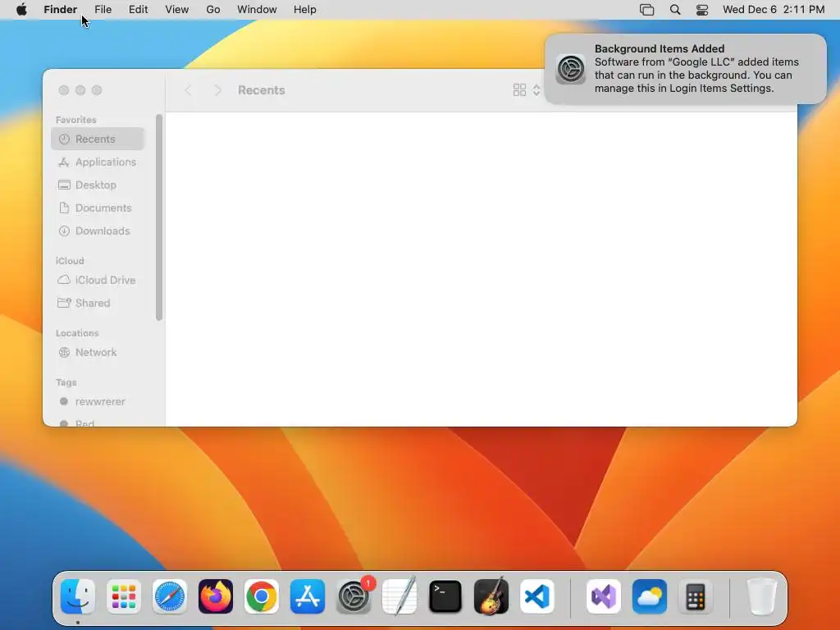The image size is (840, 630).
Task: Select Desktop in the sidebar
Action: pyautogui.click(x=98, y=185)
